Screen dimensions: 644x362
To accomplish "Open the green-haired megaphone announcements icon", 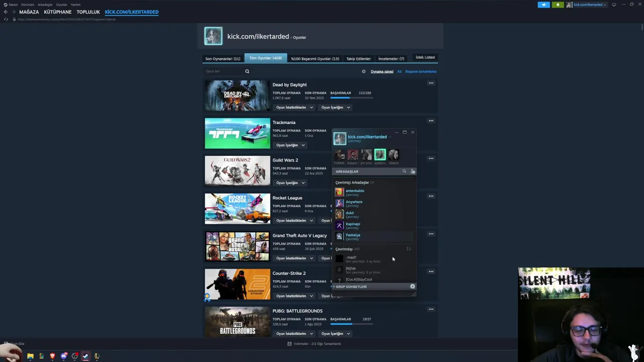I will tap(544, 5).
